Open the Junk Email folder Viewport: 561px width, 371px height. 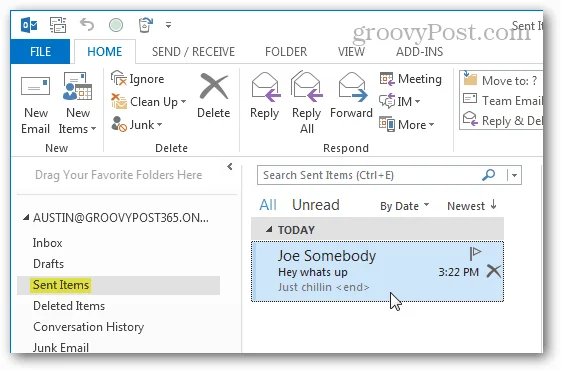click(x=61, y=347)
